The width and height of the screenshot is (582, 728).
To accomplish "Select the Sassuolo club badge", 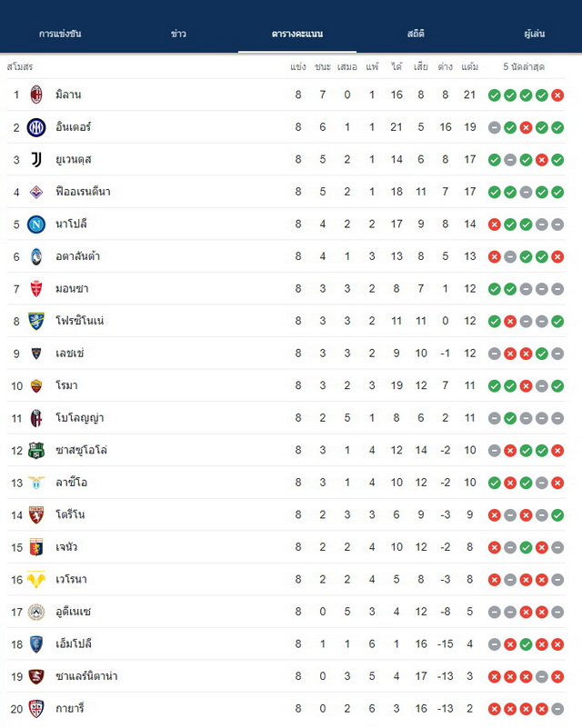I will (36, 451).
